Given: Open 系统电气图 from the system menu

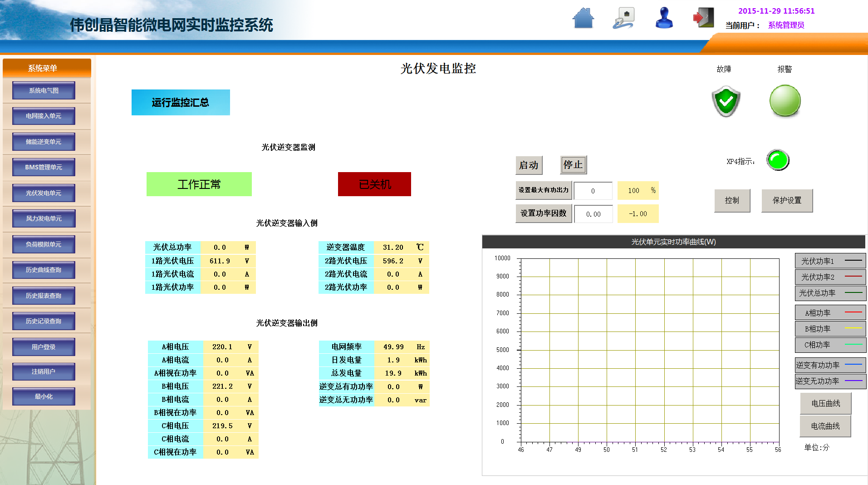Looking at the screenshot, I should (x=44, y=90).
